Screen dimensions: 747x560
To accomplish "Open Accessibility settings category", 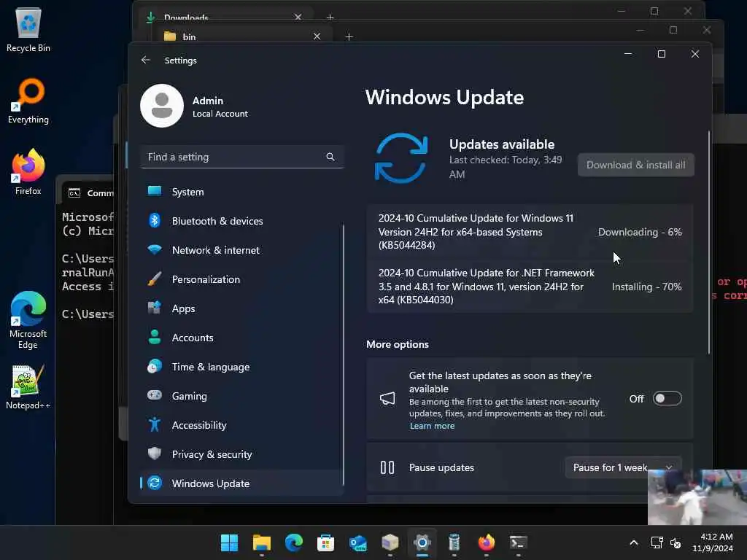I will click(241, 425).
